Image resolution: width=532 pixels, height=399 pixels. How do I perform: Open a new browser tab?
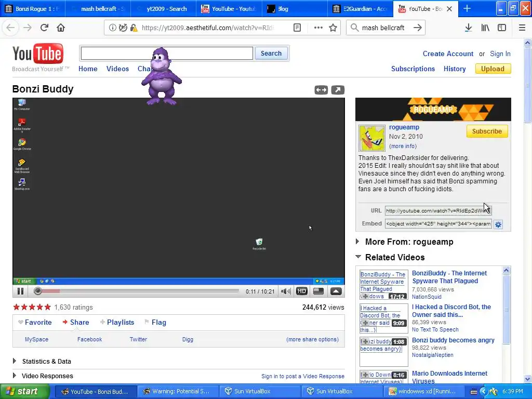click(x=467, y=8)
